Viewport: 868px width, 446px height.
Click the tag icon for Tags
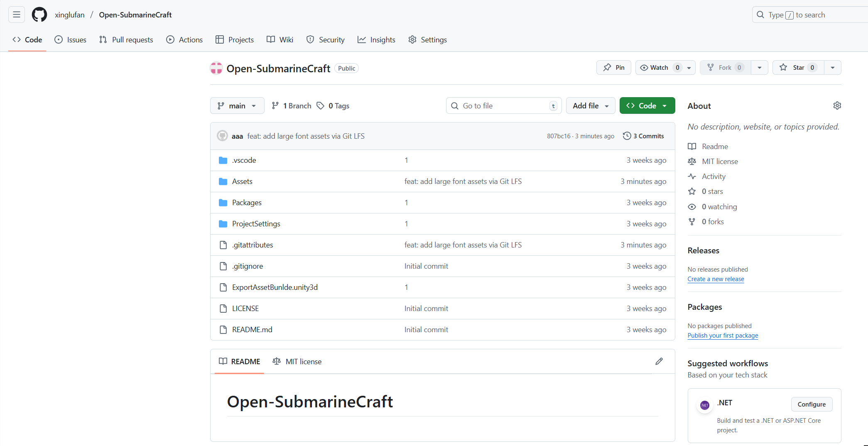tap(320, 105)
